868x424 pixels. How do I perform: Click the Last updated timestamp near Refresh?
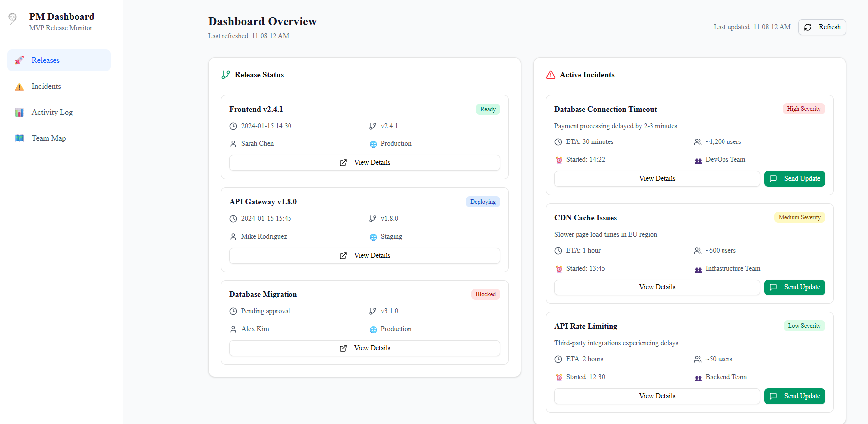[752, 27]
